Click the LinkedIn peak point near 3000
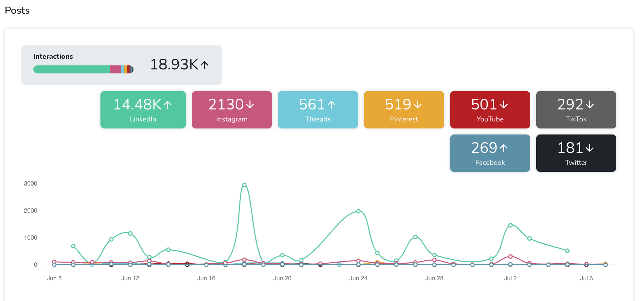This screenshot has width=644, height=301. point(244,185)
